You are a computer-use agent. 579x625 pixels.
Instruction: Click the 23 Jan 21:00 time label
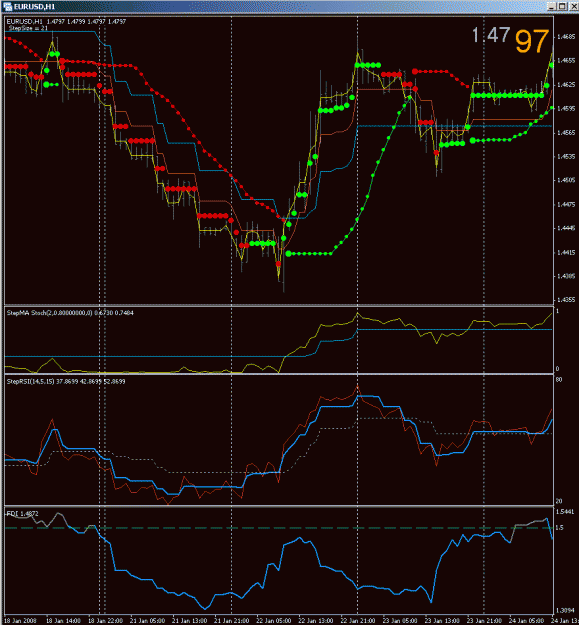coord(484,621)
